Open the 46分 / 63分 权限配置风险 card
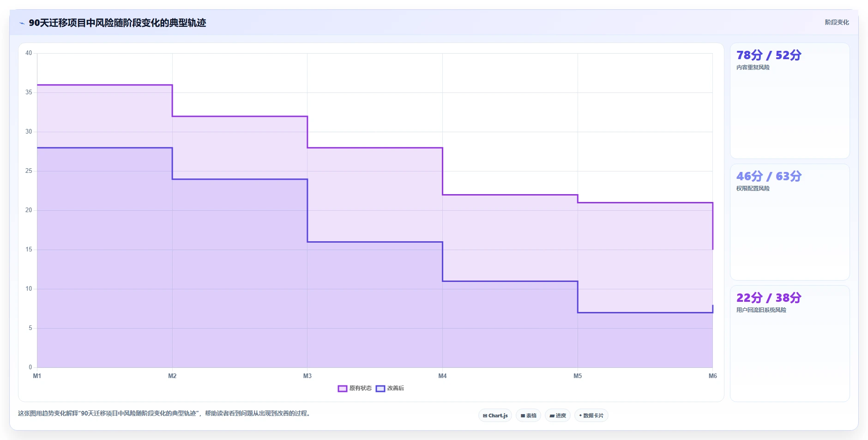The image size is (868, 440). pos(790,222)
